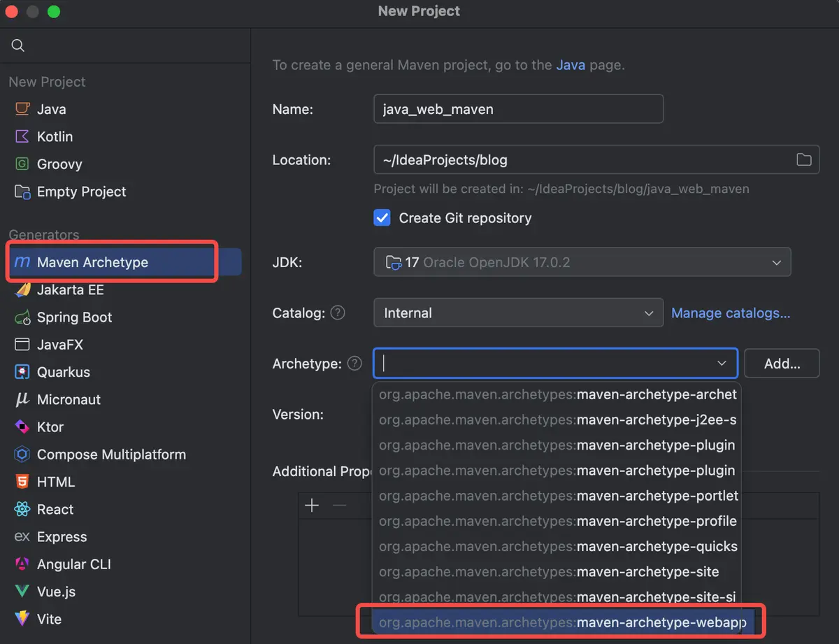Click the React atom icon
The image size is (839, 644).
pos(22,509)
